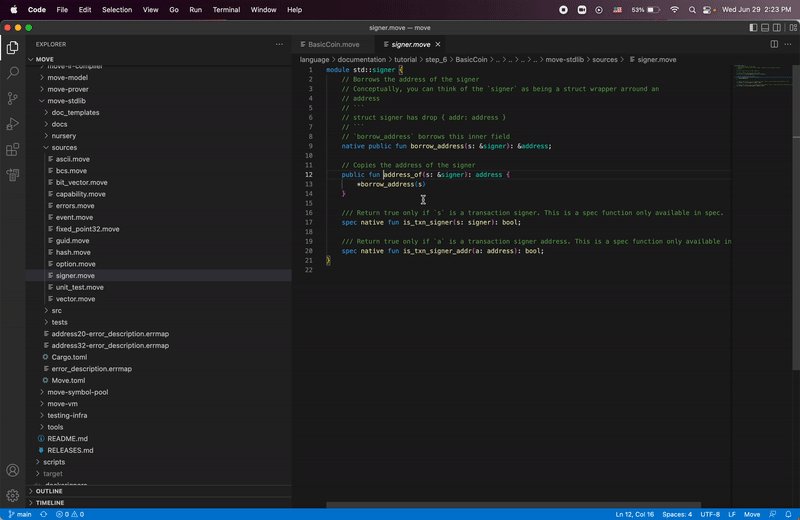Image resolution: width=800 pixels, height=520 pixels.
Task: Open the Extensions view
Action: [x=13, y=150]
